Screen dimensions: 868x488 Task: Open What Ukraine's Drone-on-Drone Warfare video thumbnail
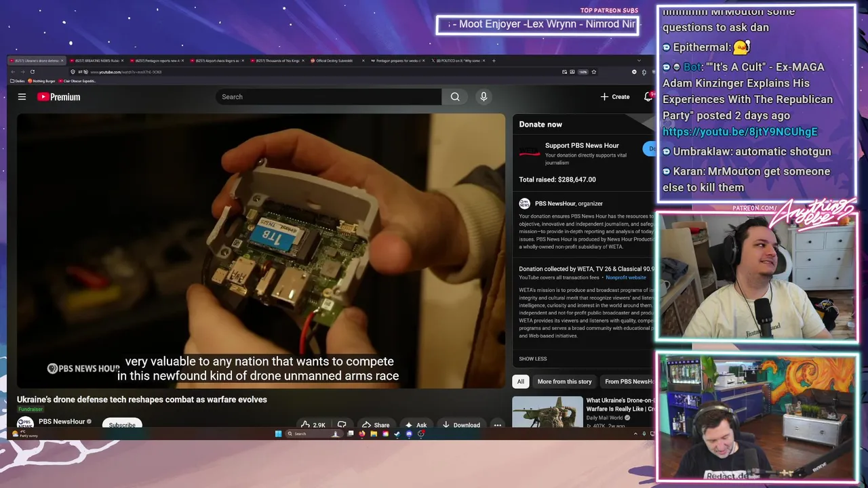(x=547, y=412)
